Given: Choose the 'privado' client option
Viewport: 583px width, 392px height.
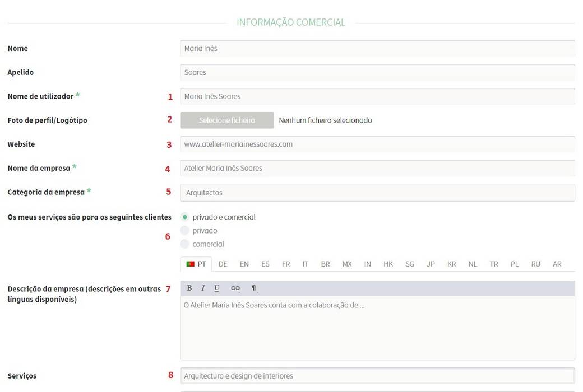Looking at the screenshot, I should (185, 231).
